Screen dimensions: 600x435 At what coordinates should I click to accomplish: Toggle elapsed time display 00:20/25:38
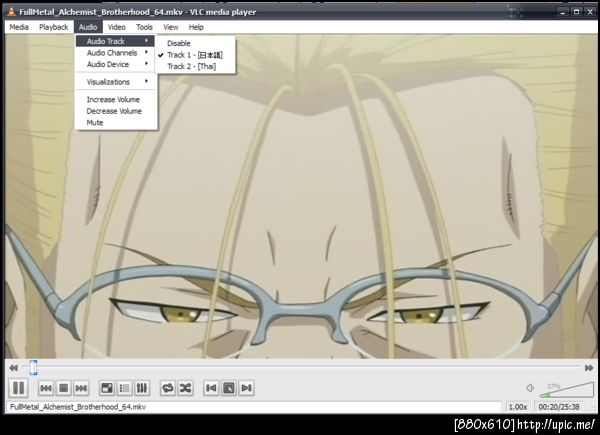point(559,407)
